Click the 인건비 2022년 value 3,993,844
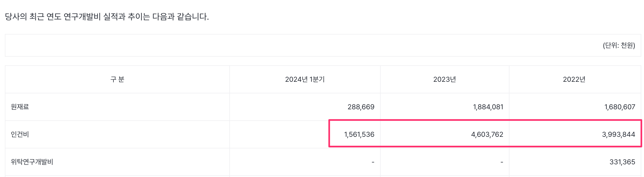Screen dimensions: 644x177 [618, 134]
